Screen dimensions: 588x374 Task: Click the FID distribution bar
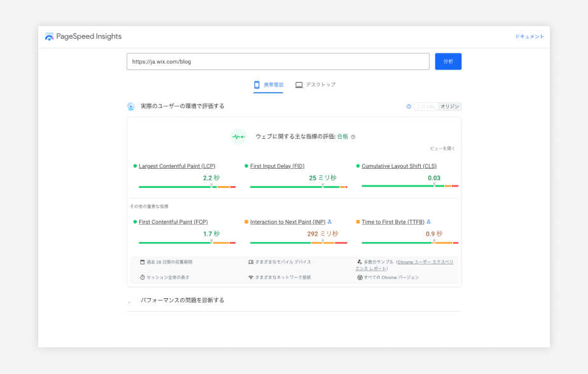coord(298,187)
